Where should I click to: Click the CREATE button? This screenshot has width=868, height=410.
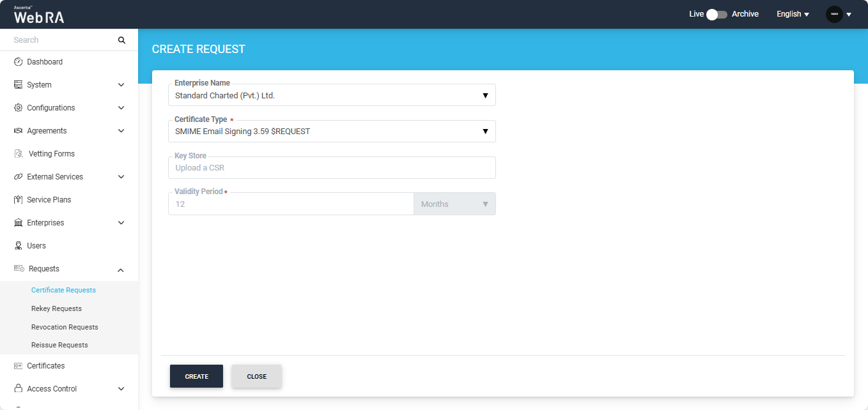click(x=196, y=376)
